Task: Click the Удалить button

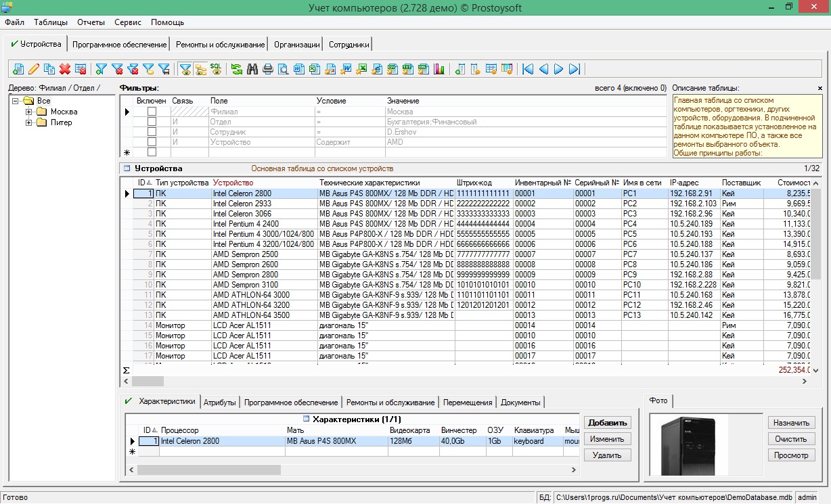Action: (x=608, y=455)
